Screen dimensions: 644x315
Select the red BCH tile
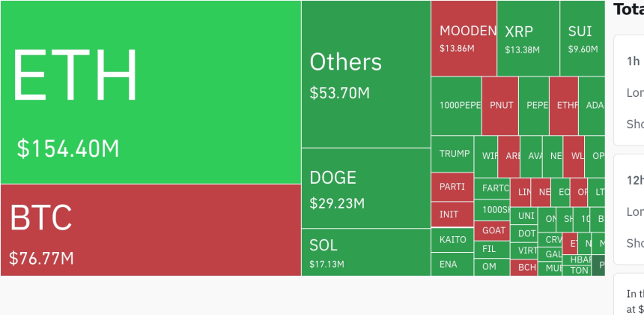[x=524, y=268]
